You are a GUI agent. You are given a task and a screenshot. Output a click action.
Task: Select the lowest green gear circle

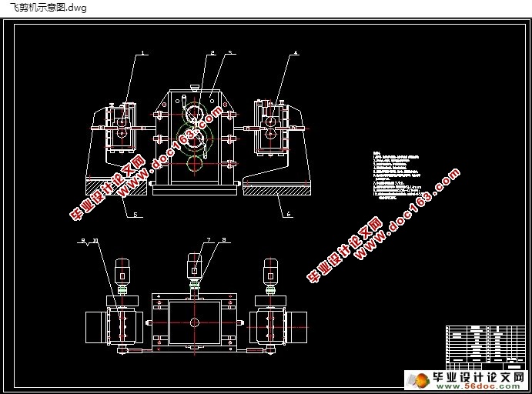click(x=195, y=164)
